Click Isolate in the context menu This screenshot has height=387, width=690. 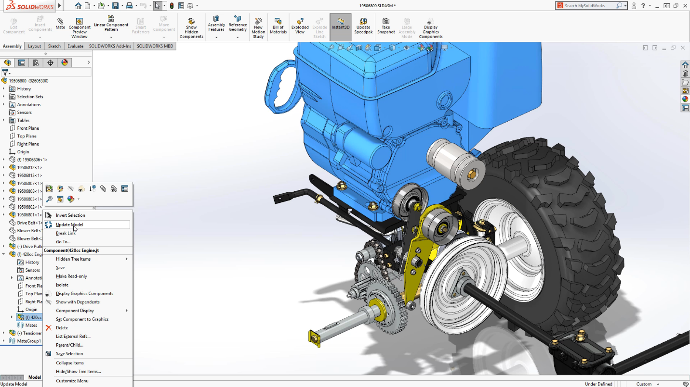click(x=62, y=285)
